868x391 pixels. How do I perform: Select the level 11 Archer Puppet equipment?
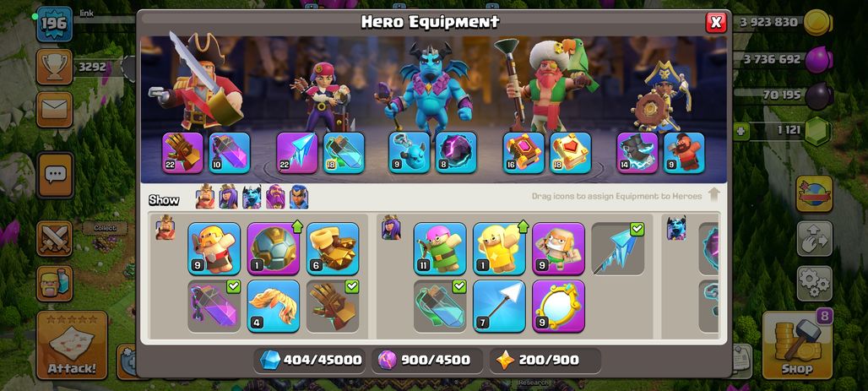coord(440,248)
